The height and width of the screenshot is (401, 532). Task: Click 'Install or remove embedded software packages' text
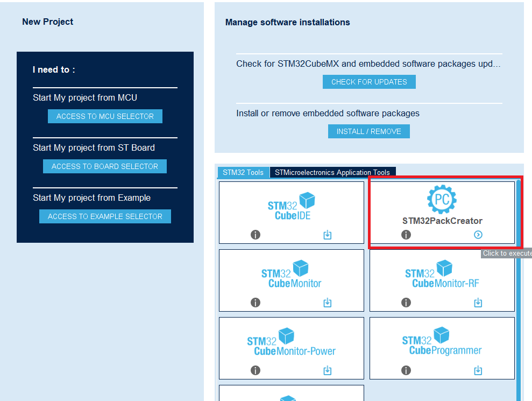coord(328,113)
